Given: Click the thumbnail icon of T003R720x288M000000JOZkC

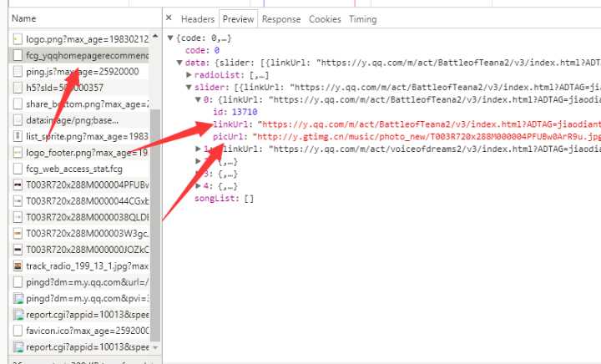Looking at the screenshot, I should pyautogui.click(x=18, y=250).
